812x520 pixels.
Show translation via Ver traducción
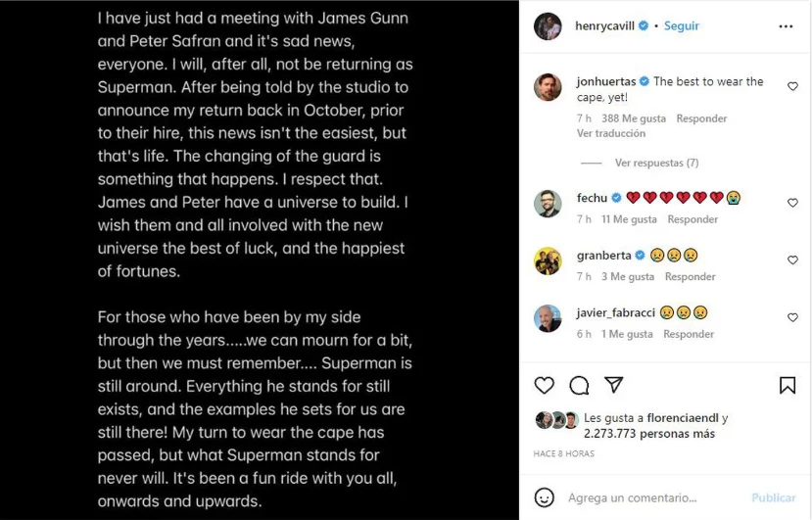pyautogui.click(x=611, y=133)
